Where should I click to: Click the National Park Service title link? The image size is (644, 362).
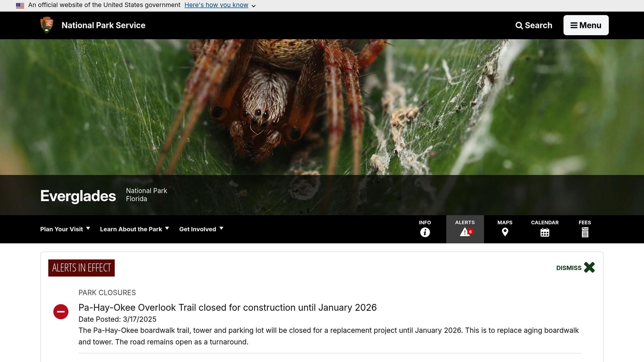pos(103,25)
